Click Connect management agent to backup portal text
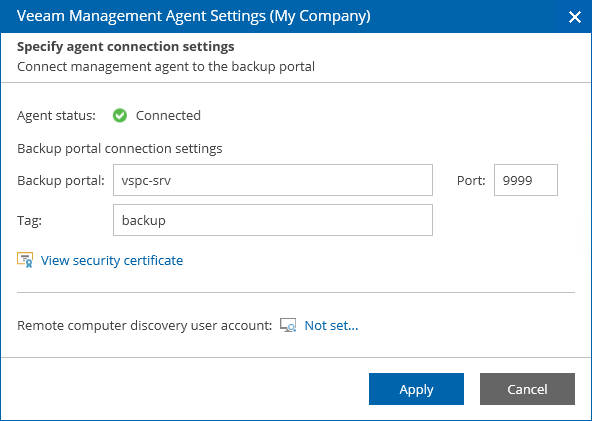This screenshot has width=592, height=421. point(166,66)
